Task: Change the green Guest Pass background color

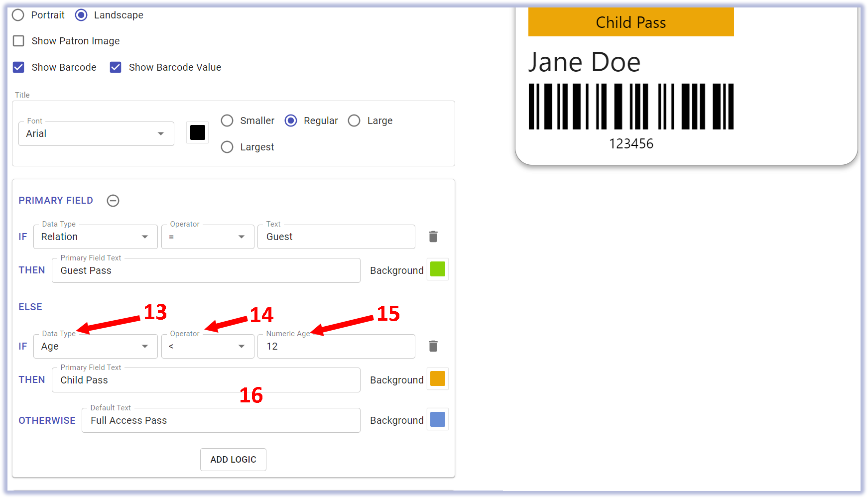Action: coord(437,269)
